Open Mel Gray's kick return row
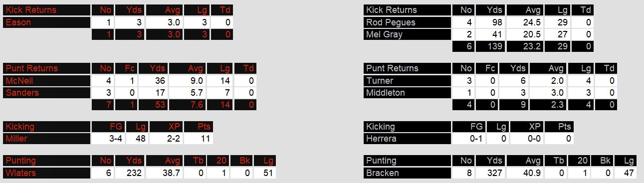Screen dimensions: 644x183 point(407,34)
